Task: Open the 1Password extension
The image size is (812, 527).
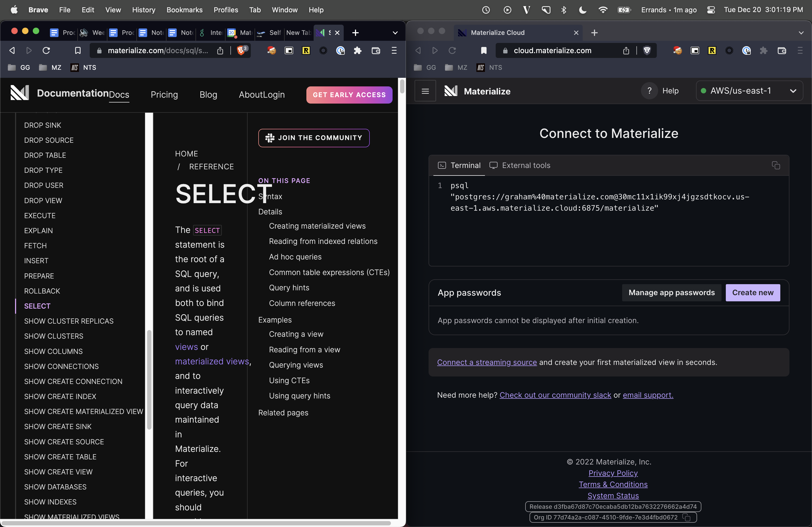Action: coord(340,50)
